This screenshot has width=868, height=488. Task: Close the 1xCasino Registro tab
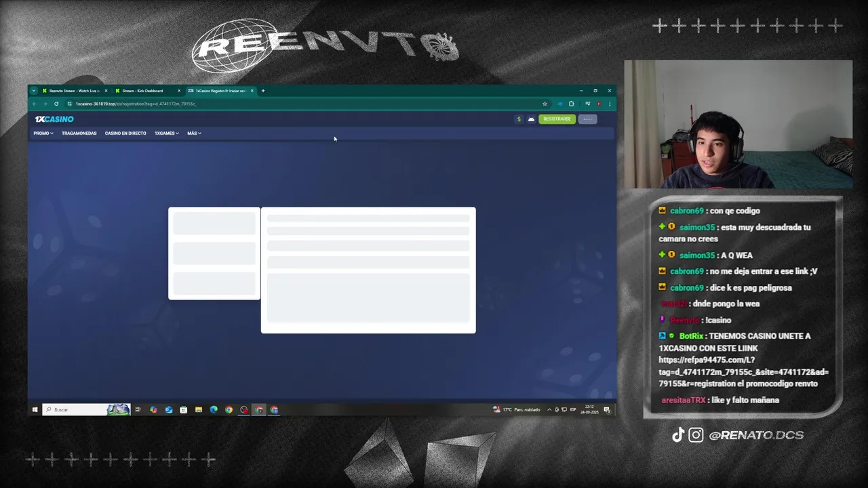pos(252,91)
